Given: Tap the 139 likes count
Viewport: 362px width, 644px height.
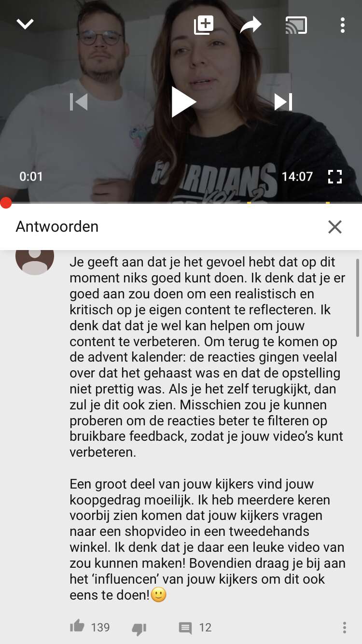Looking at the screenshot, I should coord(100,627).
